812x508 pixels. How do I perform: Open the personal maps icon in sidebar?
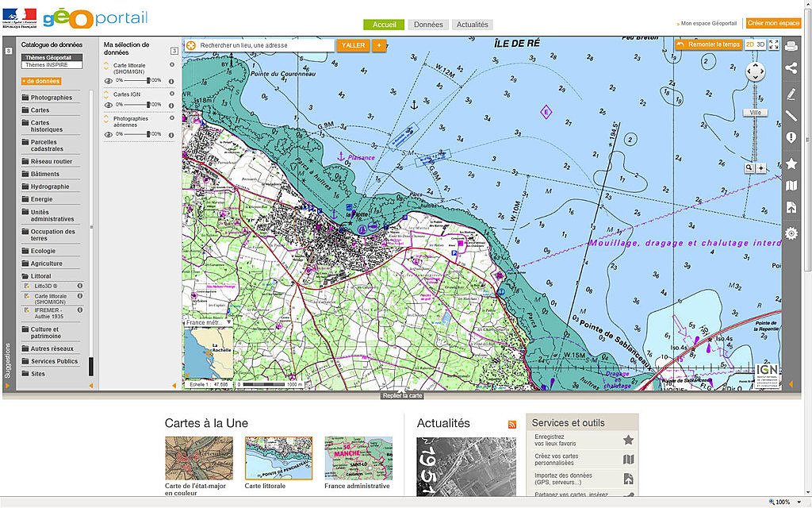(791, 186)
